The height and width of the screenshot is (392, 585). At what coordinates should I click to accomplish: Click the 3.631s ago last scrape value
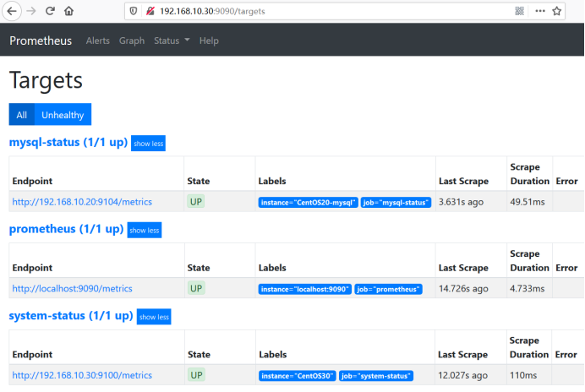point(461,202)
